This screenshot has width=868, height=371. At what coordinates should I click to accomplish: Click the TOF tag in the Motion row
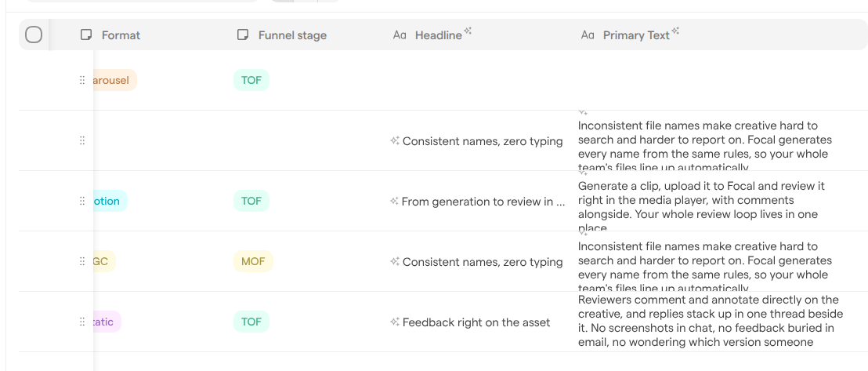coord(251,201)
